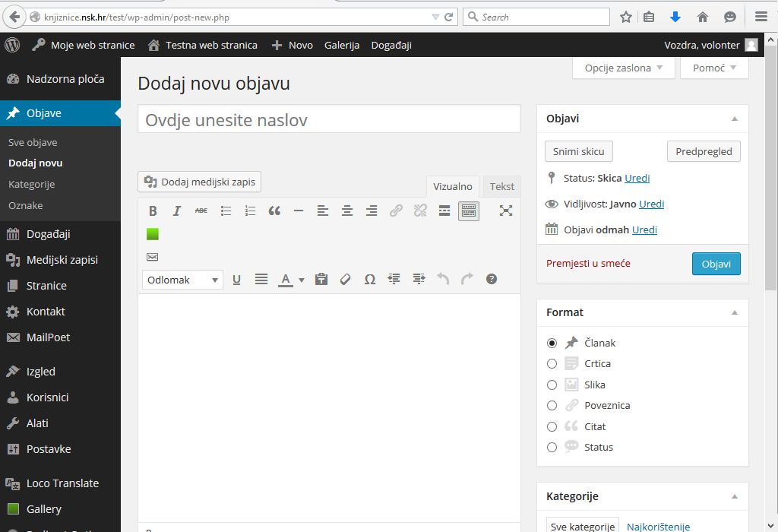Choose text color with the A swatch
The image size is (778, 532).
pyautogui.click(x=286, y=280)
